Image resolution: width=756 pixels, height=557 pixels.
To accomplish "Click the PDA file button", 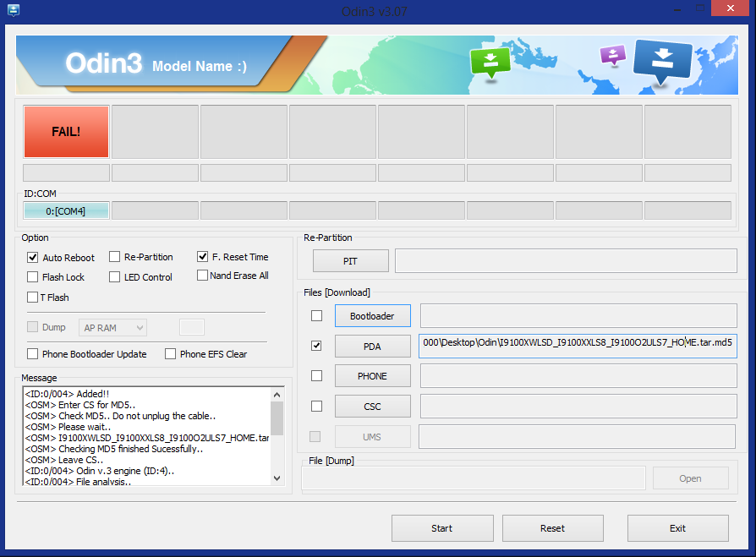I will tap(373, 346).
